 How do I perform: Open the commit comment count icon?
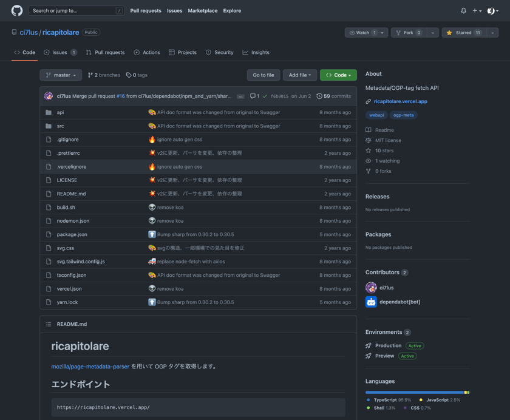(254, 97)
